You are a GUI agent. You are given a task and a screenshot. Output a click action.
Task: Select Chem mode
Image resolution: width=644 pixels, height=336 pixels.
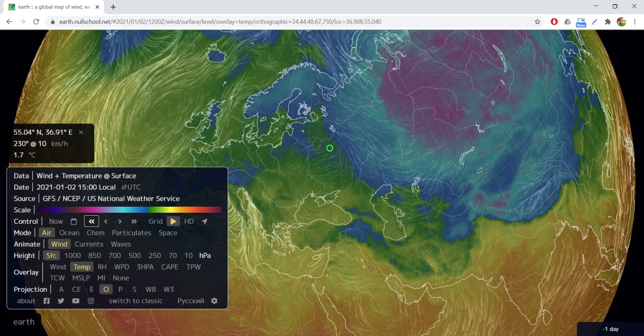tap(96, 233)
